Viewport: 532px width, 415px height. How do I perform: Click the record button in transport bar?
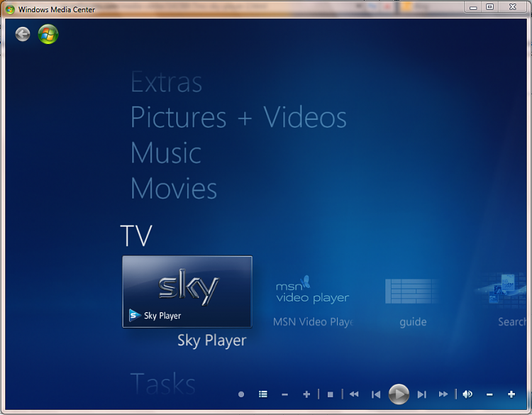(x=241, y=394)
